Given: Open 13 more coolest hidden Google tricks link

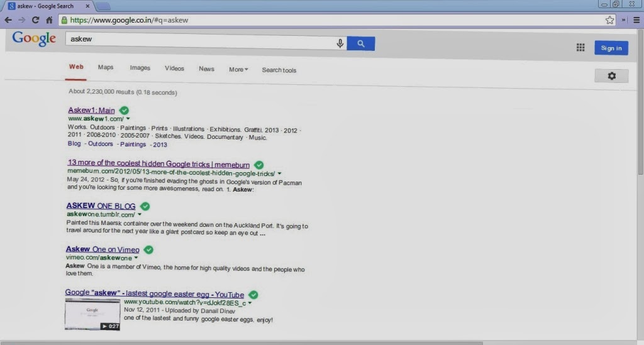Looking at the screenshot, I should (x=158, y=163).
